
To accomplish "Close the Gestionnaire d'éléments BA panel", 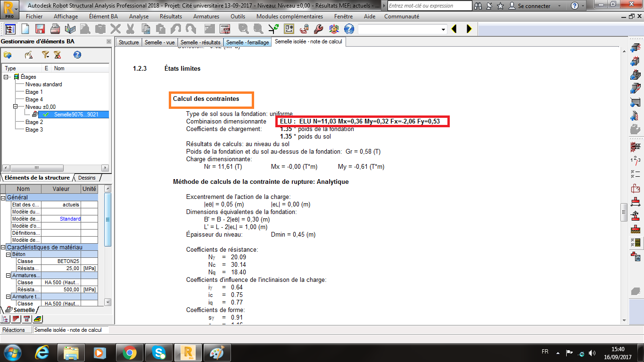I will 110,42.
